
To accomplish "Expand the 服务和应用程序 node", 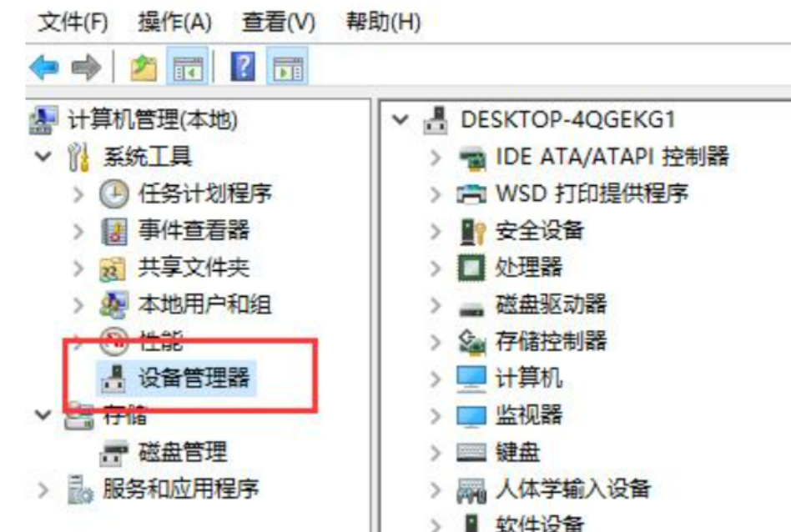I will point(44,489).
